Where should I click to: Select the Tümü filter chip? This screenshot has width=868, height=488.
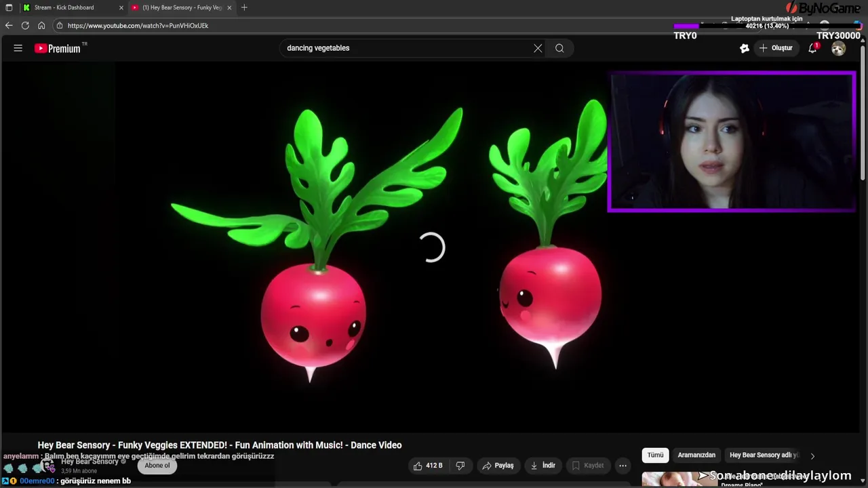655,455
